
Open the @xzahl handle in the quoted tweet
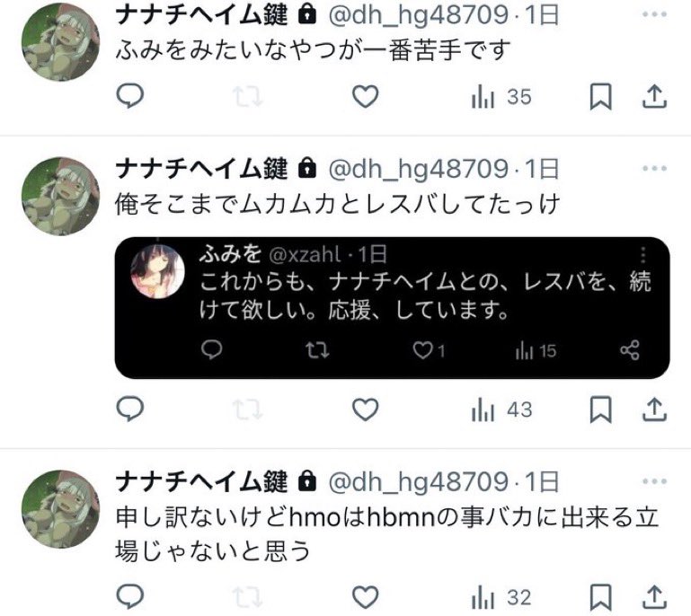[305, 254]
